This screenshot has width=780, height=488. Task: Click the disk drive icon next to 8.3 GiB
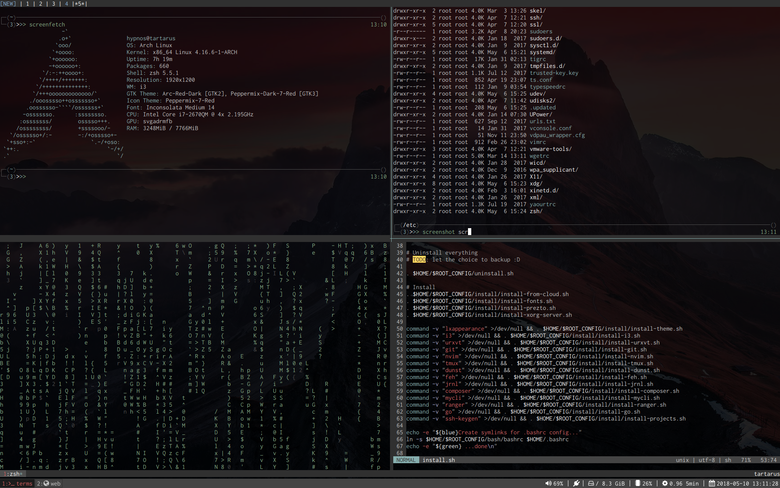(x=591, y=484)
